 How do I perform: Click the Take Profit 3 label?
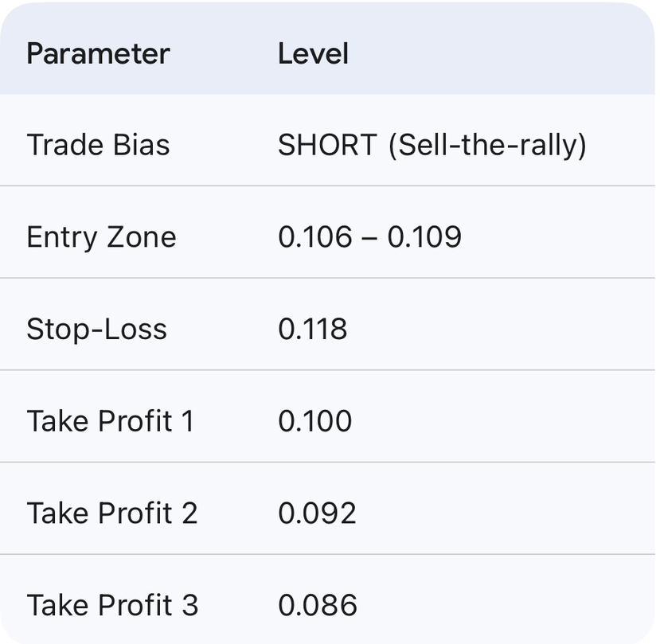pos(111,606)
